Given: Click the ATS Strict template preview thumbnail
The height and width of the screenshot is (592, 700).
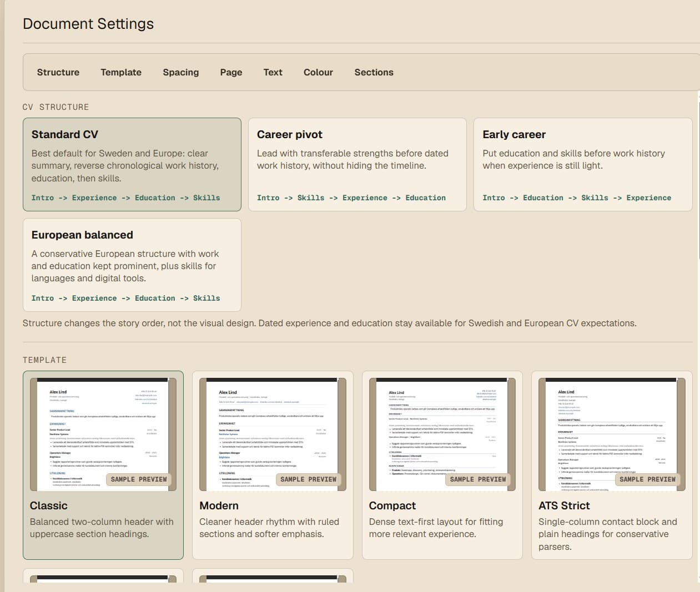Looking at the screenshot, I should point(612,434).
